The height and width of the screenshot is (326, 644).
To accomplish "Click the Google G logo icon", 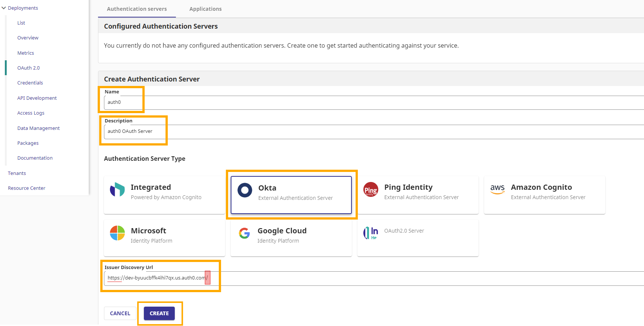I will 244,233.
